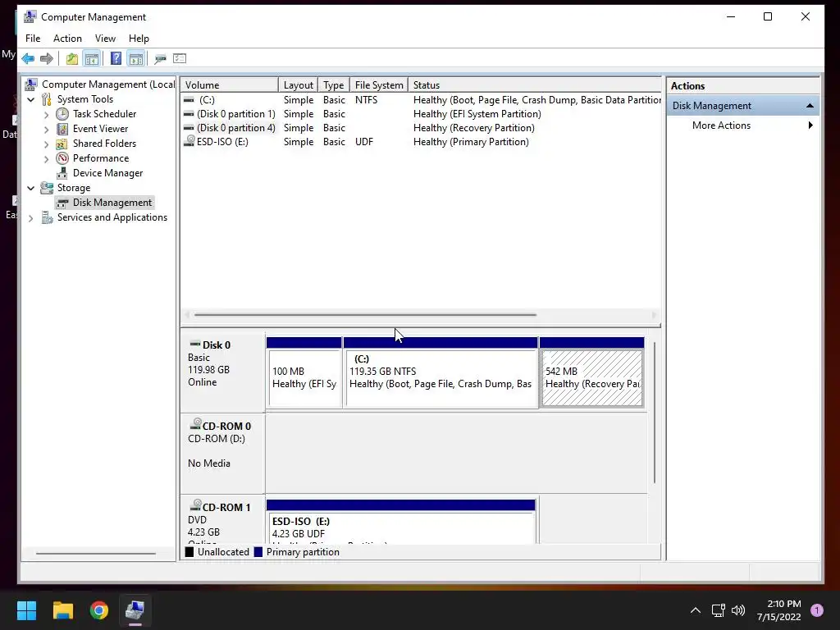
Task: Click the CD-ROM 0 label box
Action: [223, 453]
